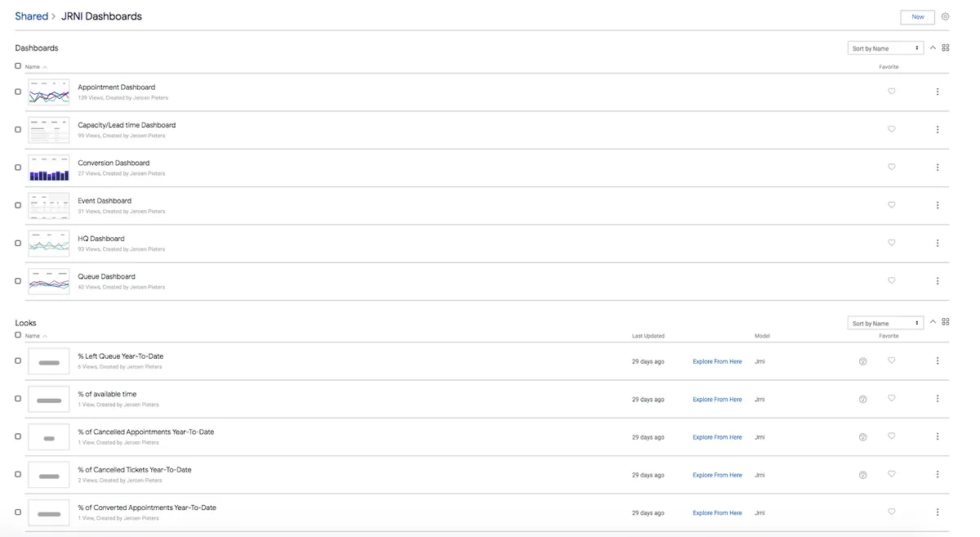Open the Event Dashboard title
This screenshot has height=537, width=980.
tap(105, 201)
